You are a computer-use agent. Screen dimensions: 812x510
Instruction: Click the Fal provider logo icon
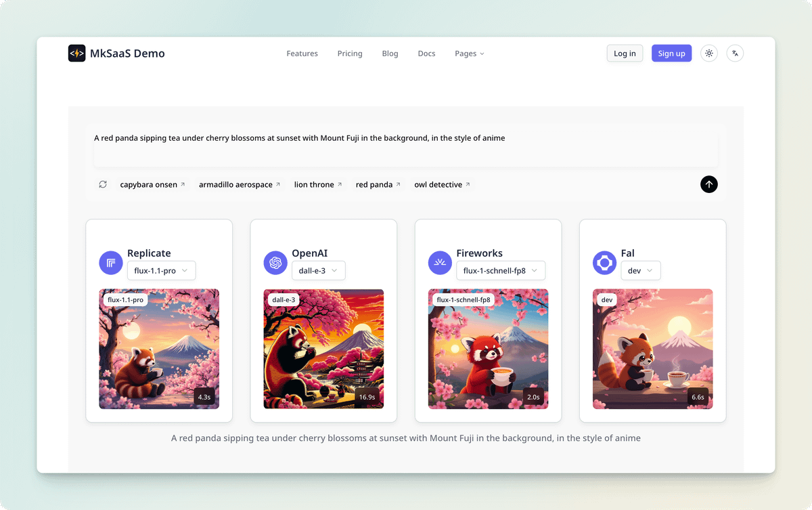coord(604,263)
